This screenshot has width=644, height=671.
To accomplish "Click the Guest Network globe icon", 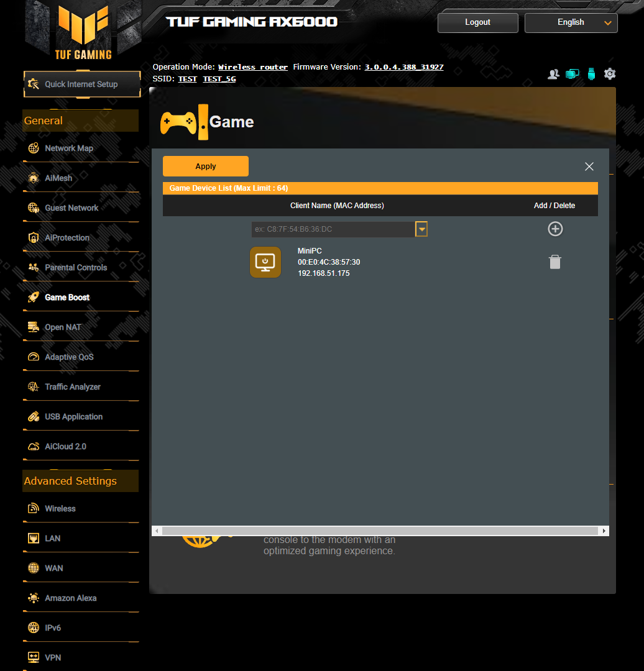I will 34,208.
